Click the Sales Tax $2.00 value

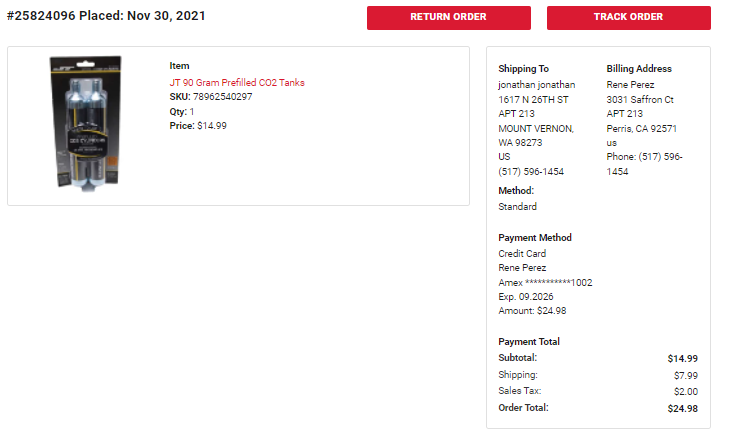point(686,392)
